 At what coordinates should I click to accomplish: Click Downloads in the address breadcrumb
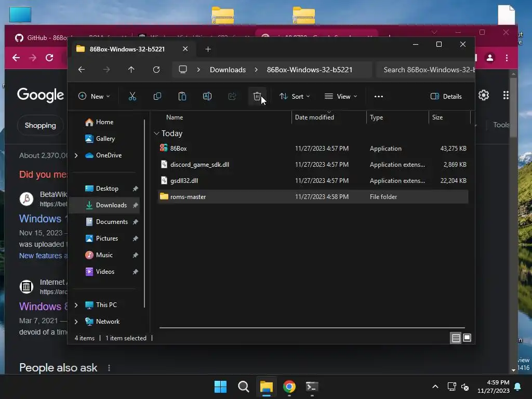pyautogui.click(x=228, y=70)
